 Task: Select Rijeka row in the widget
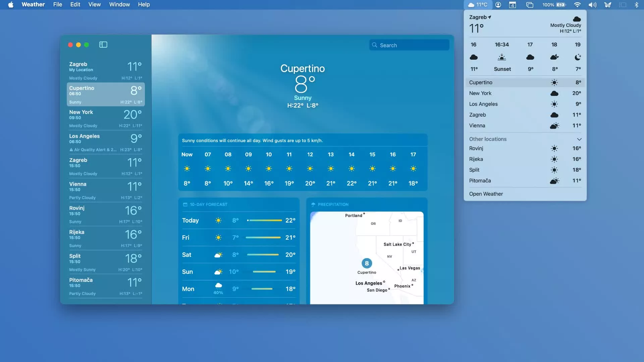525,159
